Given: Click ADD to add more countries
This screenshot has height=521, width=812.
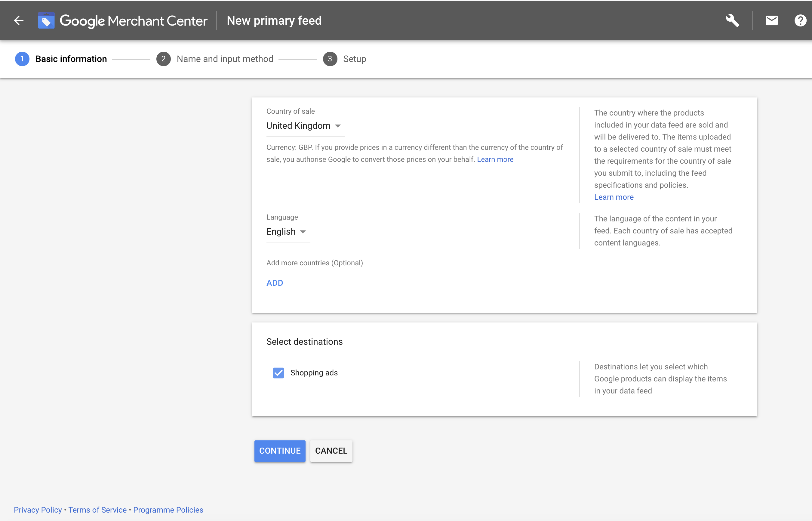Looking at the screenshot, I should tap(274, 283).
